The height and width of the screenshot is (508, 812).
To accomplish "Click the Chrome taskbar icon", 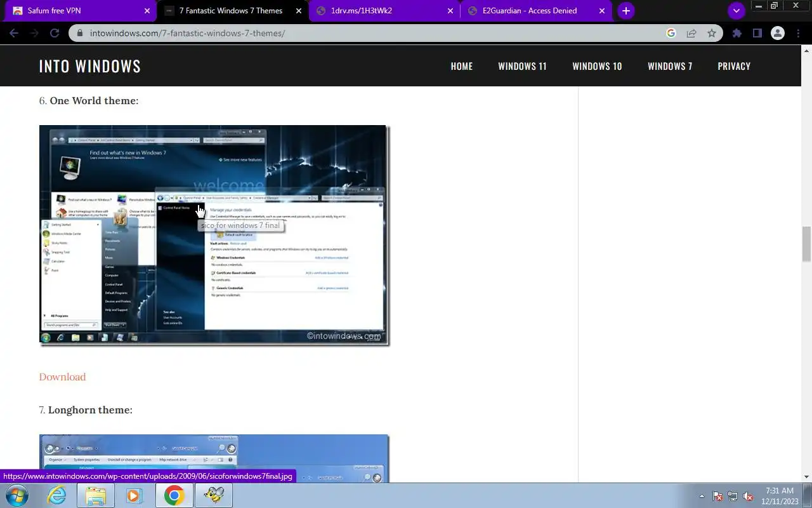I will pos(174,495).
